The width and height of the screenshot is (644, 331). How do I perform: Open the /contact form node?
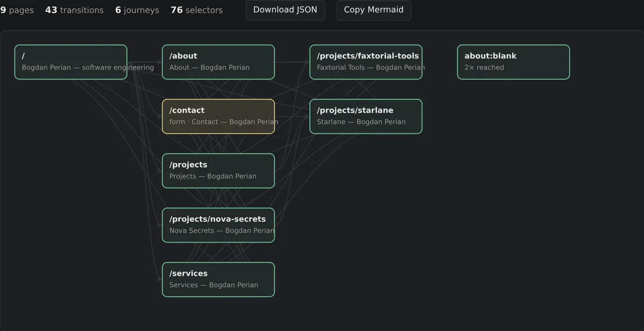pyautogui.click(x=218, y=116)
